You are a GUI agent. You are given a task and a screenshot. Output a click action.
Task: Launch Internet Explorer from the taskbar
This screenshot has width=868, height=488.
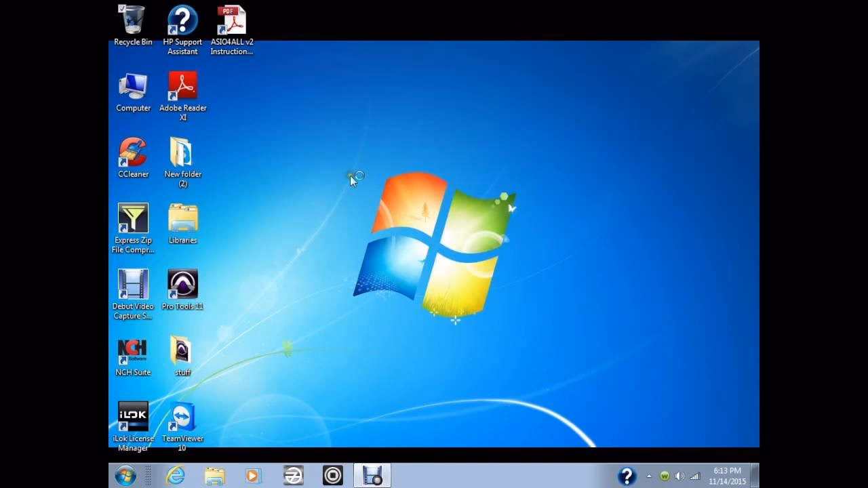(176, 476)
